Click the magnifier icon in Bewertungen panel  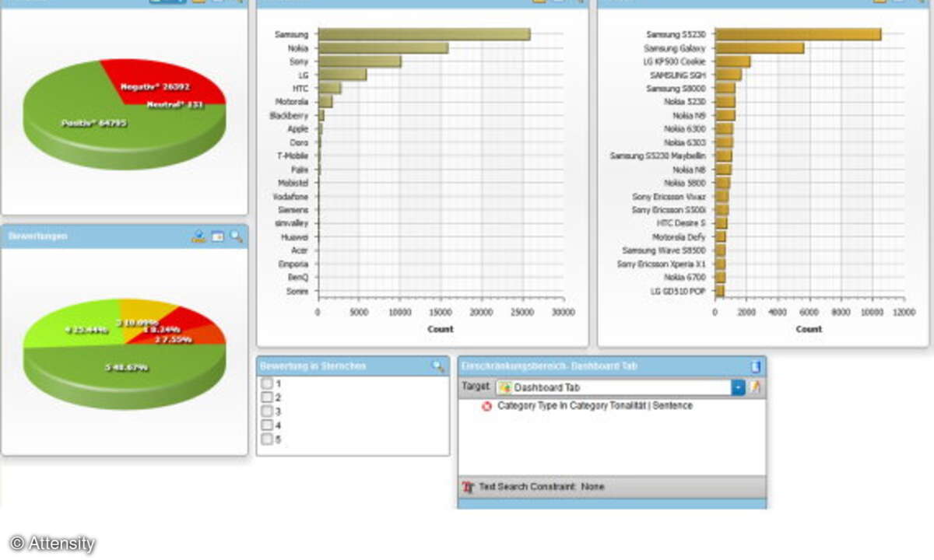(237, 236)
